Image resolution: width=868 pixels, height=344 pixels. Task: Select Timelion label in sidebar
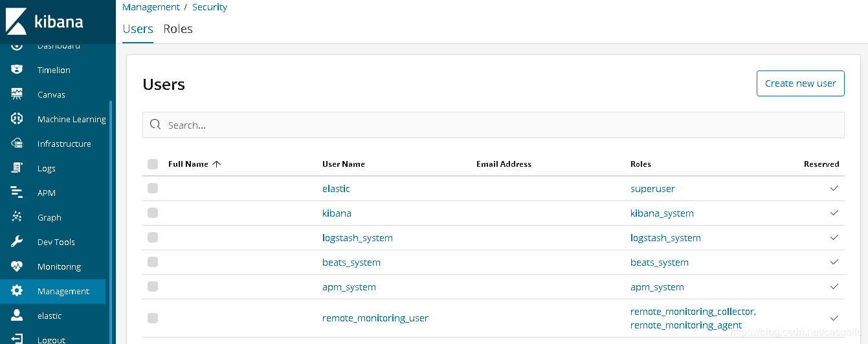click(x=54, y=70)
